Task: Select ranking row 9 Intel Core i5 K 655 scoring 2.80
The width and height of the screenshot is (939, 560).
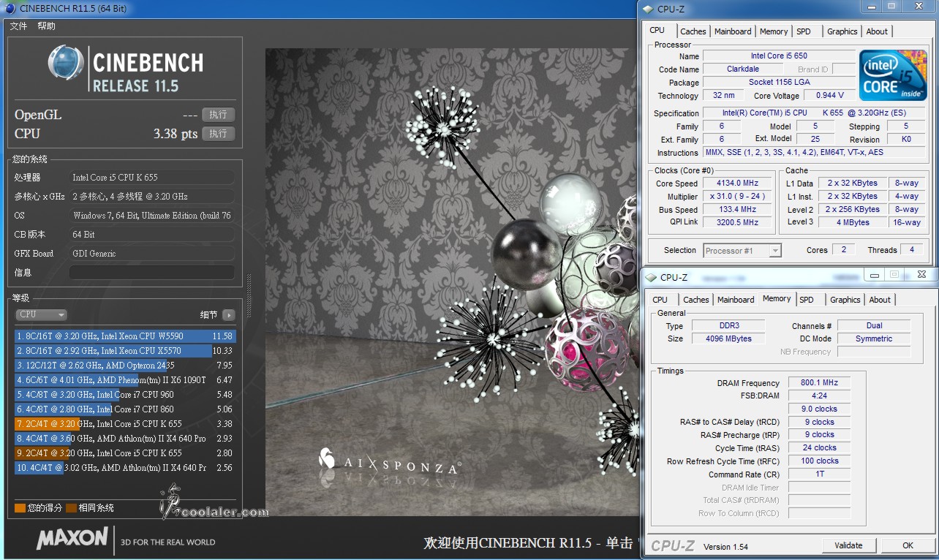Action: pos(124,453)
